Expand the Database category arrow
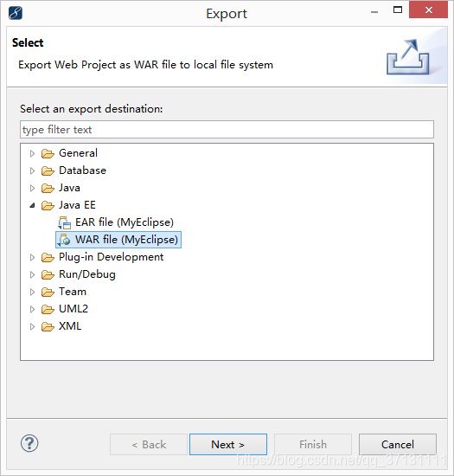454x476 pixels. (x=32, y=170)
